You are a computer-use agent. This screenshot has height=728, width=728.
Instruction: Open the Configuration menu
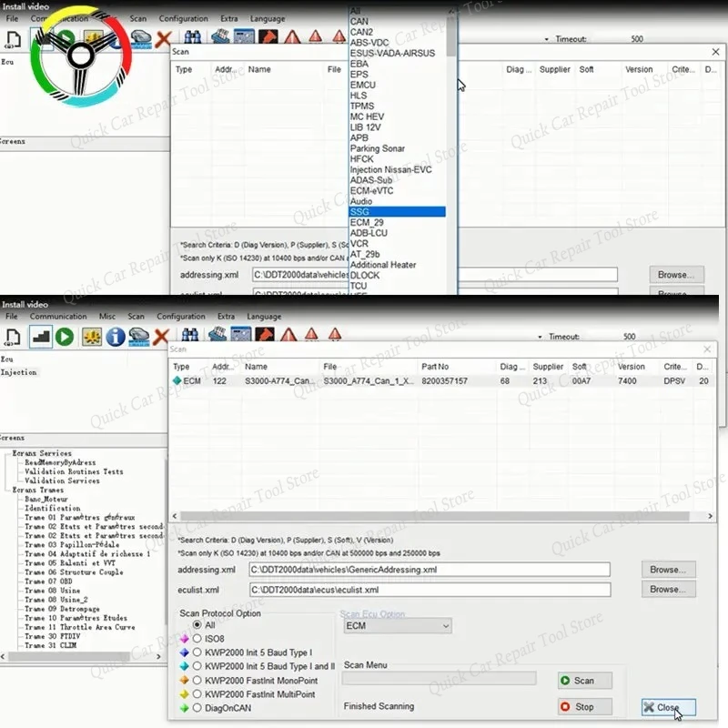point(183,316)
